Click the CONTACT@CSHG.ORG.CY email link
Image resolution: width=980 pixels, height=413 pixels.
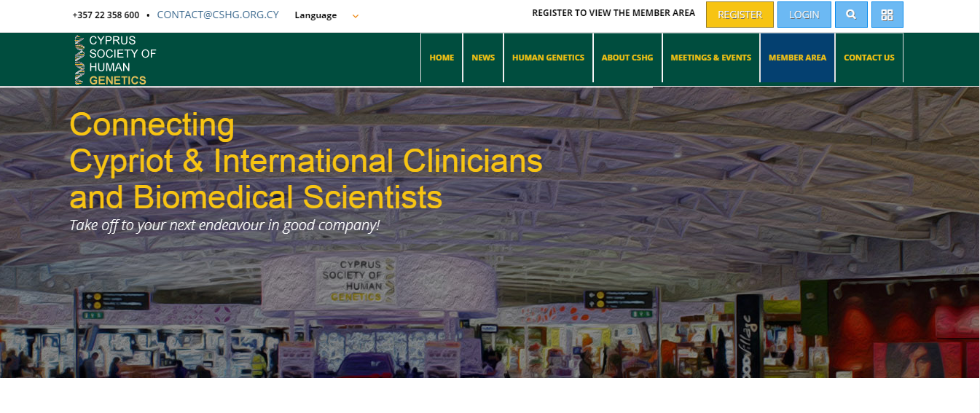click(218, 15)
